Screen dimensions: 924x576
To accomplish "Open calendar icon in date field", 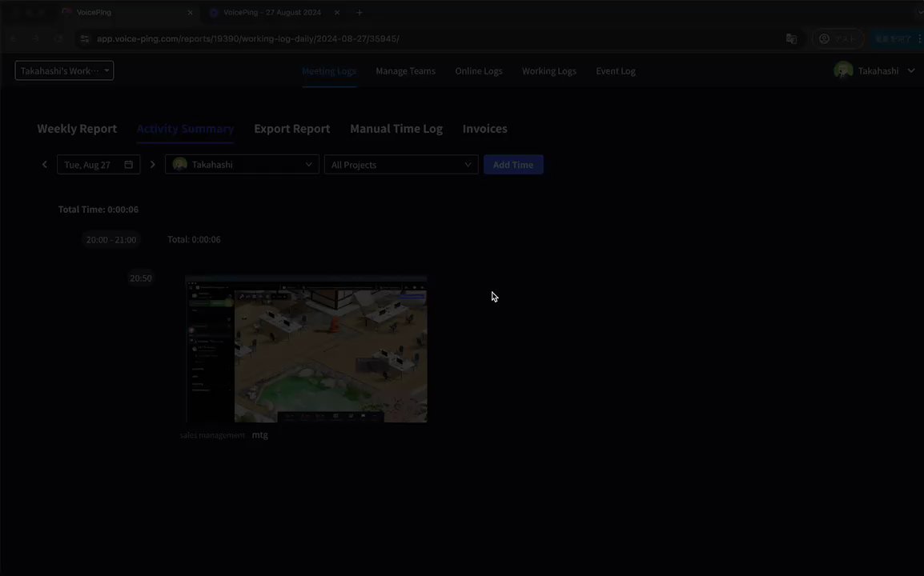I will tap(128, 164).
